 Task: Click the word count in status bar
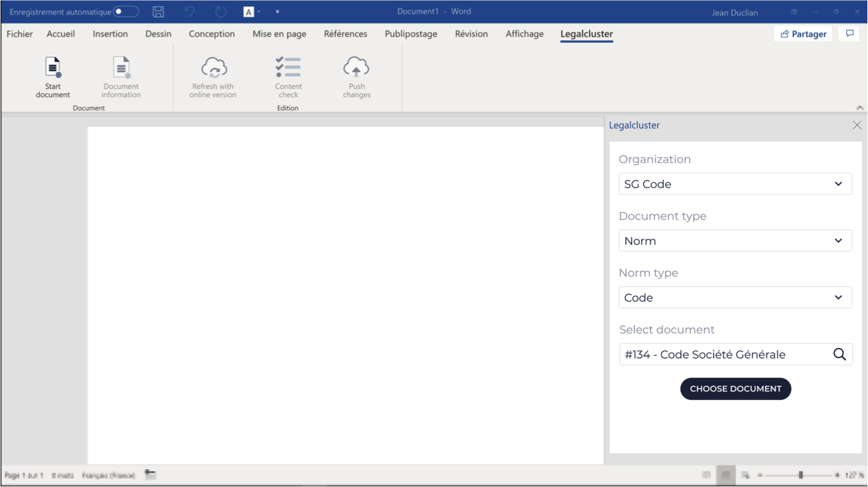point(63,475)
